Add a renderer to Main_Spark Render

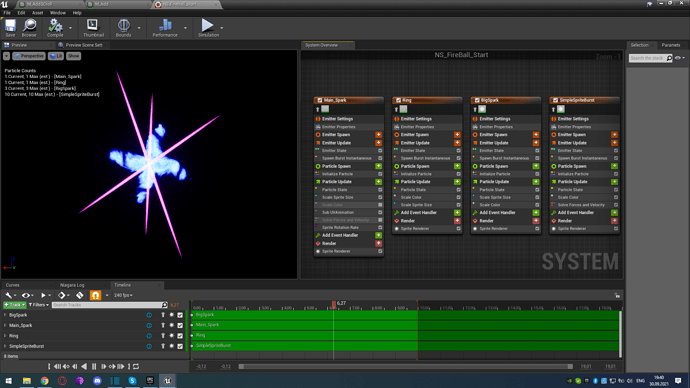point(378,243)
